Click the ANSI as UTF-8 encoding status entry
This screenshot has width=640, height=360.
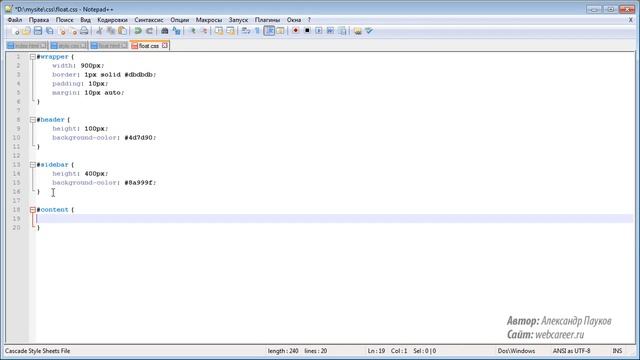(571, 351)
